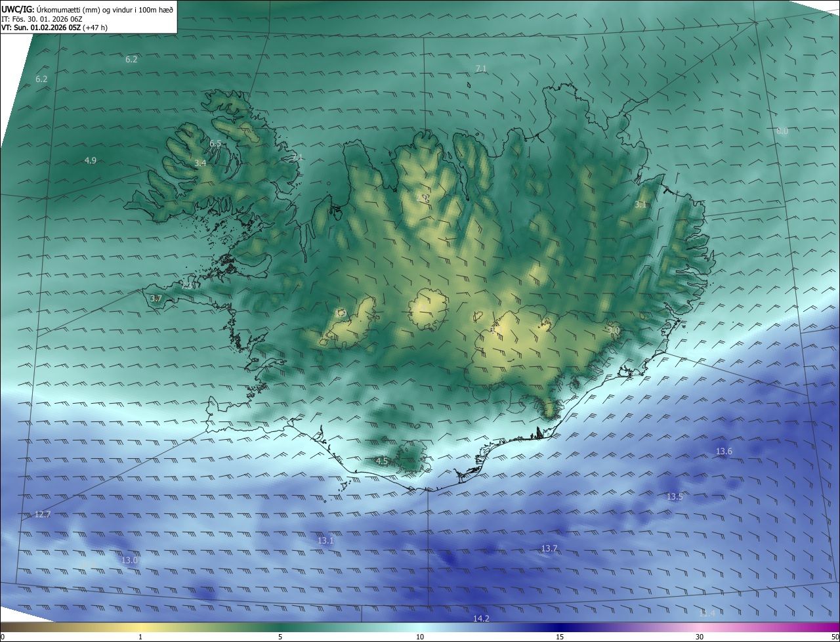Click the 3.7 value label on Snæfellsnes peninsula

(156, 299)
